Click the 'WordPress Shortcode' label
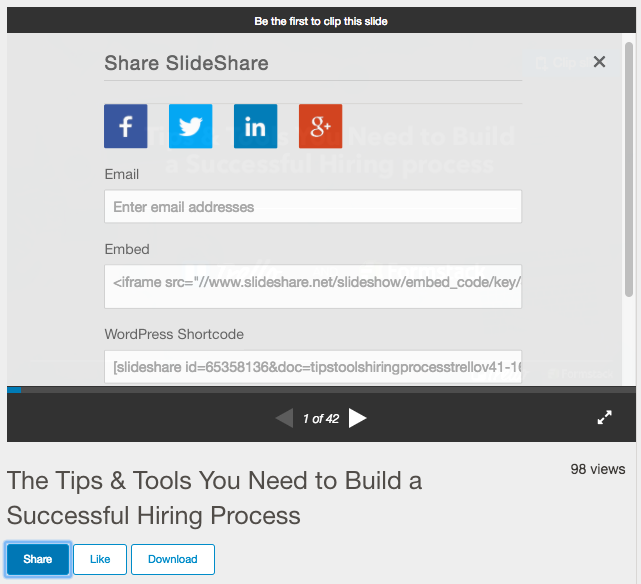 174,334
